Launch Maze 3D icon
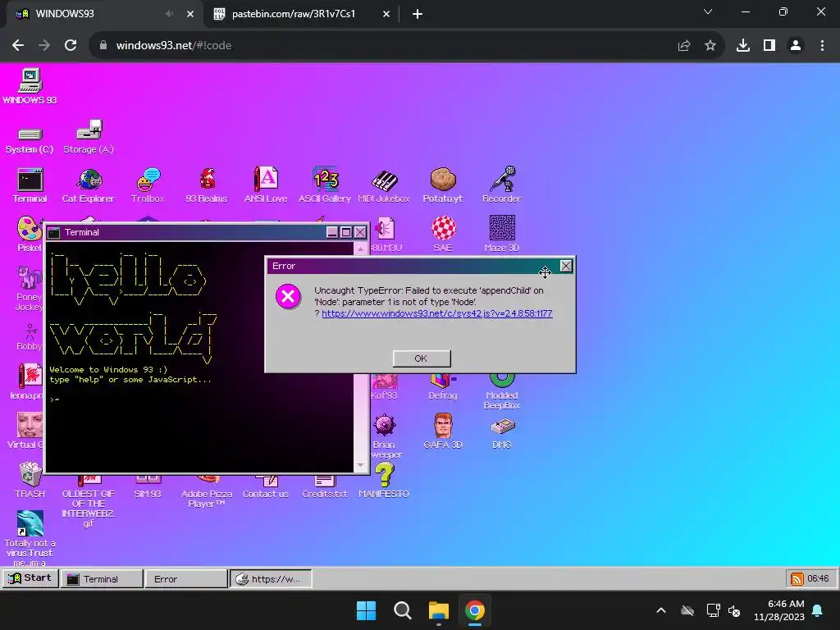 click(x=502, y=234)
